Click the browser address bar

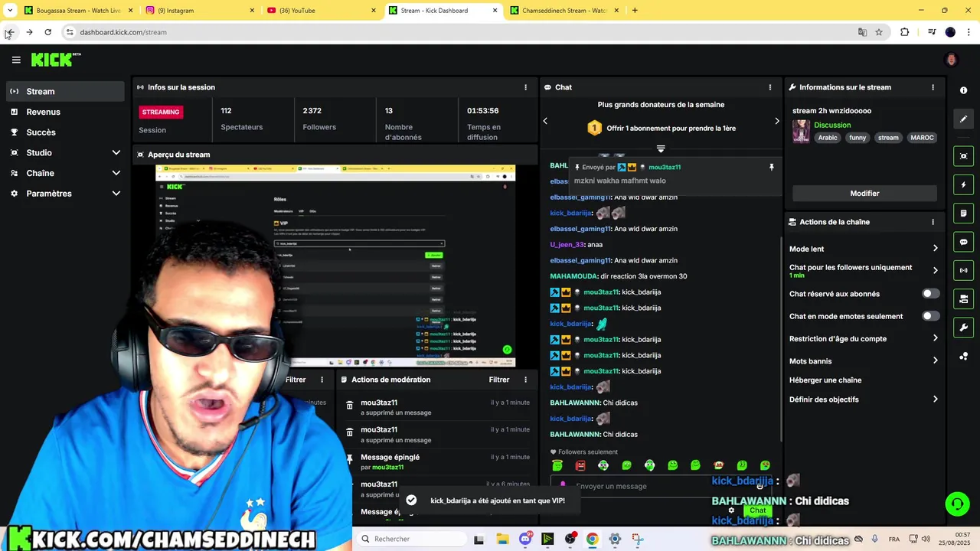pyautogui.click(x=459, y=32)
